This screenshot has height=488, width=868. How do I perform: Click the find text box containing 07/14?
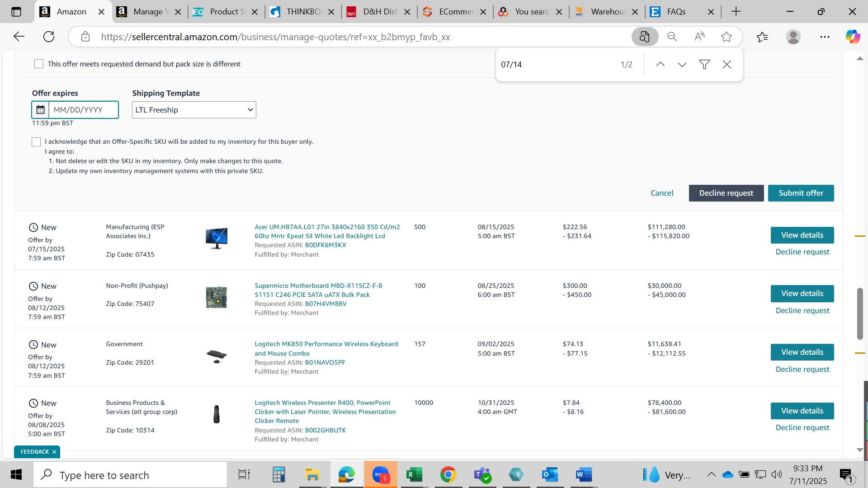tap(556, 65)
